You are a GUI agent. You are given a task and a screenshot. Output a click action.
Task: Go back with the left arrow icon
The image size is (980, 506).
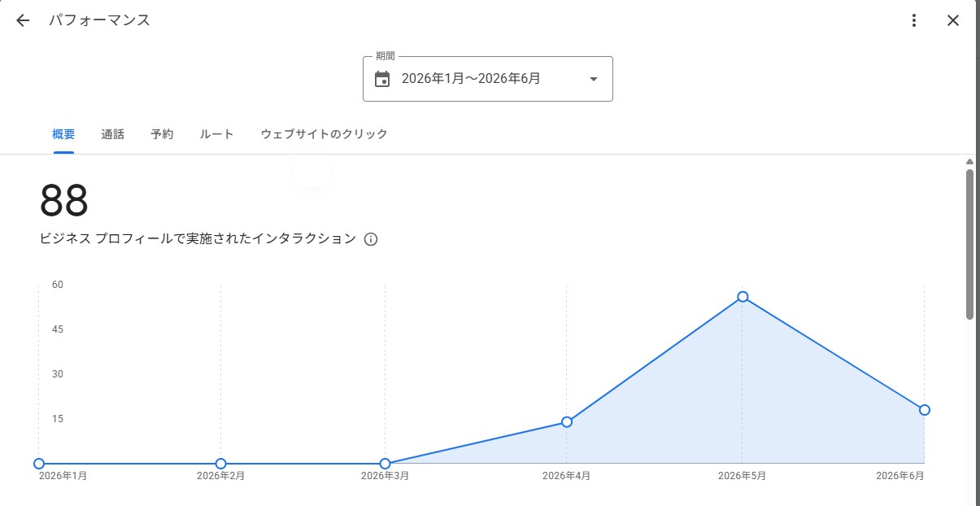coord(23,21)
